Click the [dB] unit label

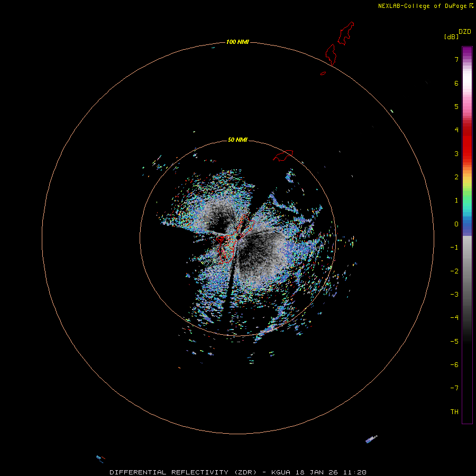coord(452,36)
